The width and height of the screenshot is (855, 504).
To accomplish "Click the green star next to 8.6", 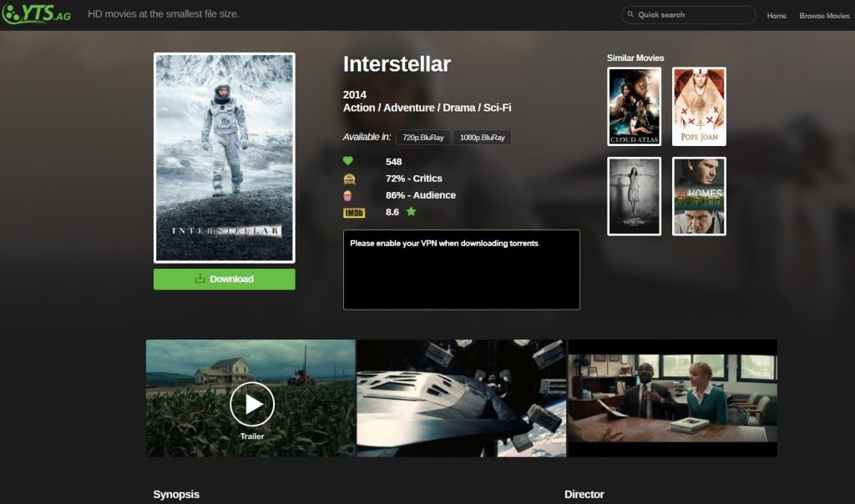I will [x=411, y=212].
